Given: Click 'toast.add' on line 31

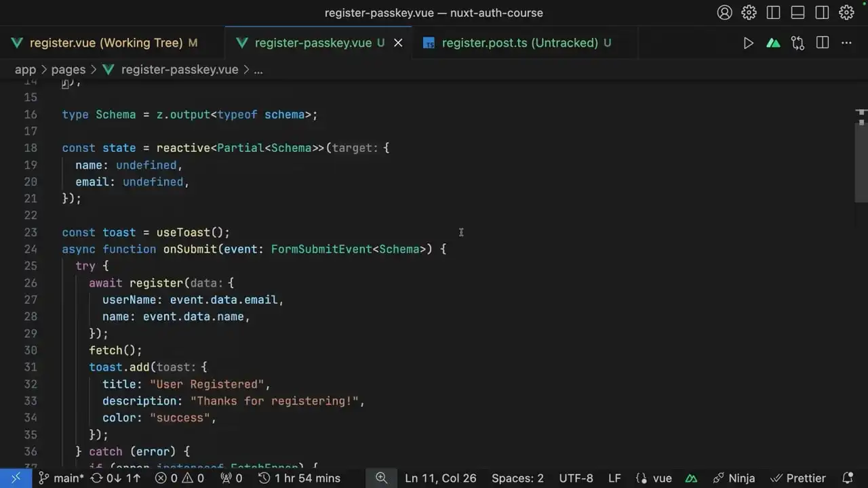Looking at the screenshot, I should pyautogui.click(x=119, y=367).
